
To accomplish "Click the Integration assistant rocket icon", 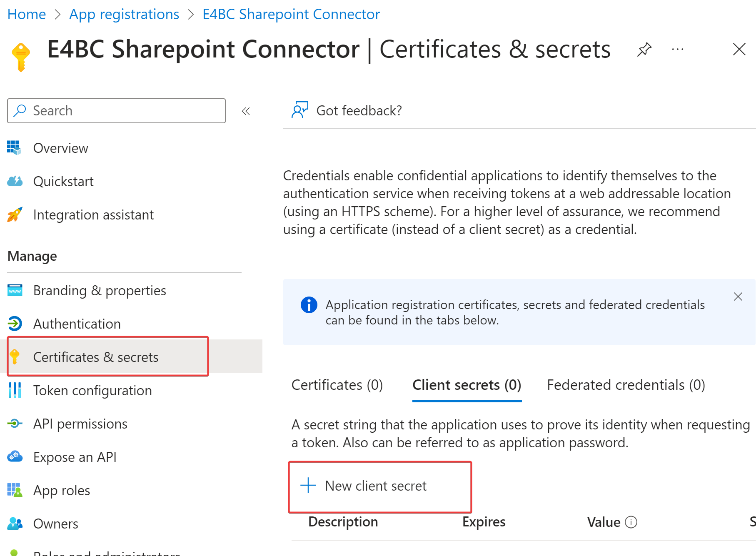I will pyautogui.click(x=15, y=214).
